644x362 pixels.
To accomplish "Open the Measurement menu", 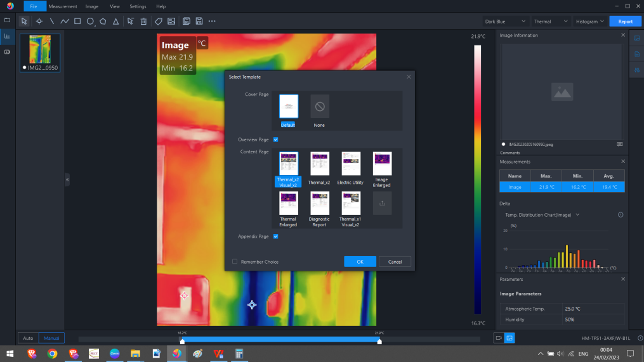I will coord(63,6).
